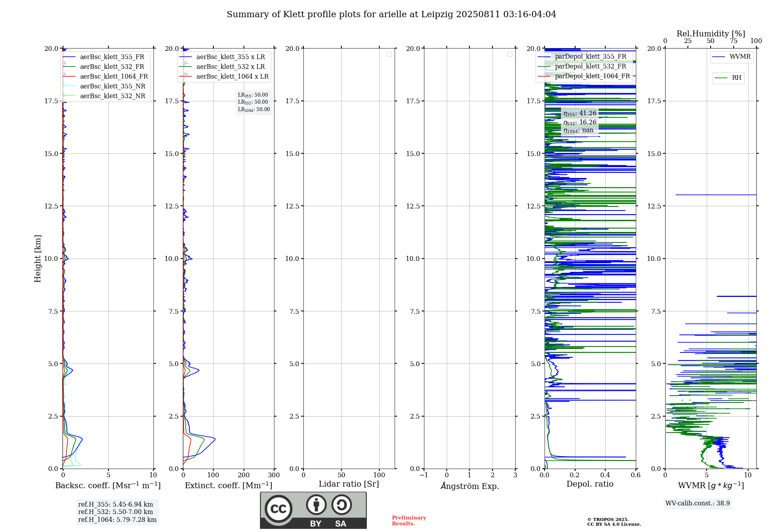Screen dimensions: 783x532
Task: Select legend entry aerBsc_klett_1064_FR
Action: coord(106,77)
